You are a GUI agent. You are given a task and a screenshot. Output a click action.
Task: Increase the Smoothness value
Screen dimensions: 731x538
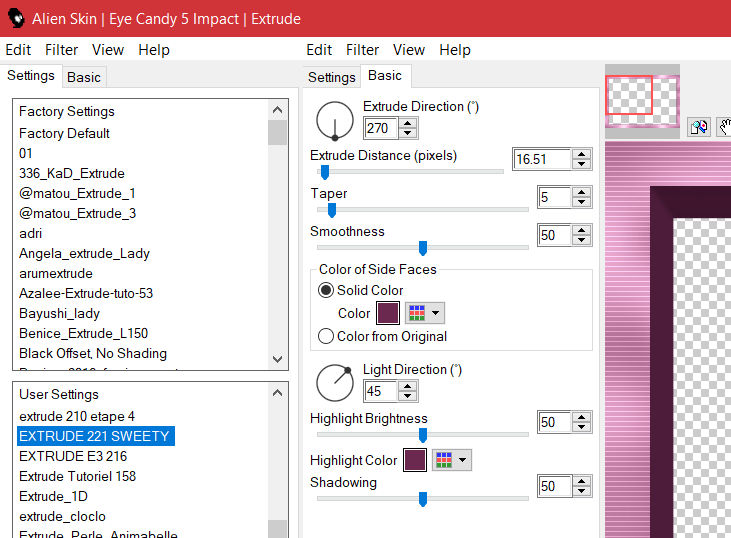pyautogui.click(x=581, y=230)
